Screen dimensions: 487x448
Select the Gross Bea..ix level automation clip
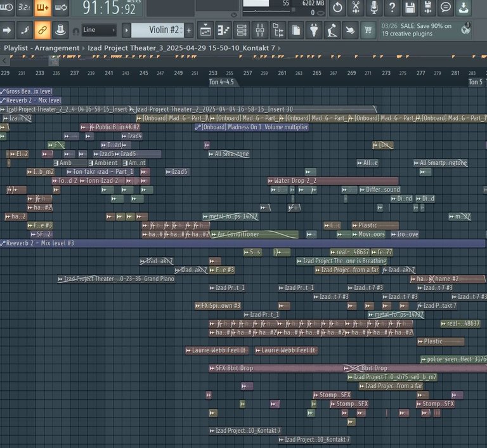27,91
